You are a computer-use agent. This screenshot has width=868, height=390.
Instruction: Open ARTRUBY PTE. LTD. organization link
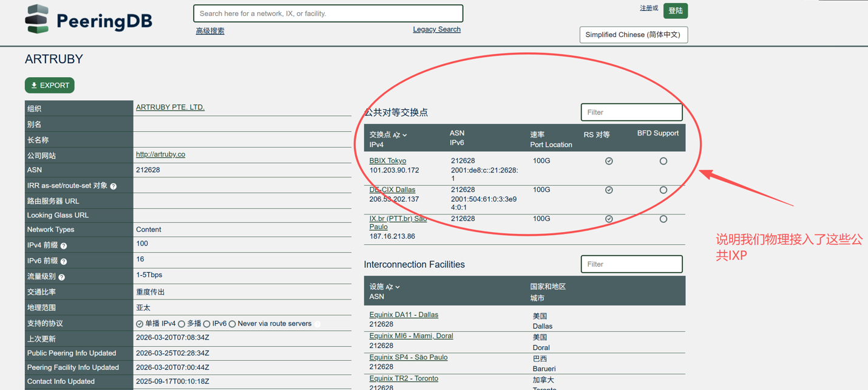(x=170, y=107)
